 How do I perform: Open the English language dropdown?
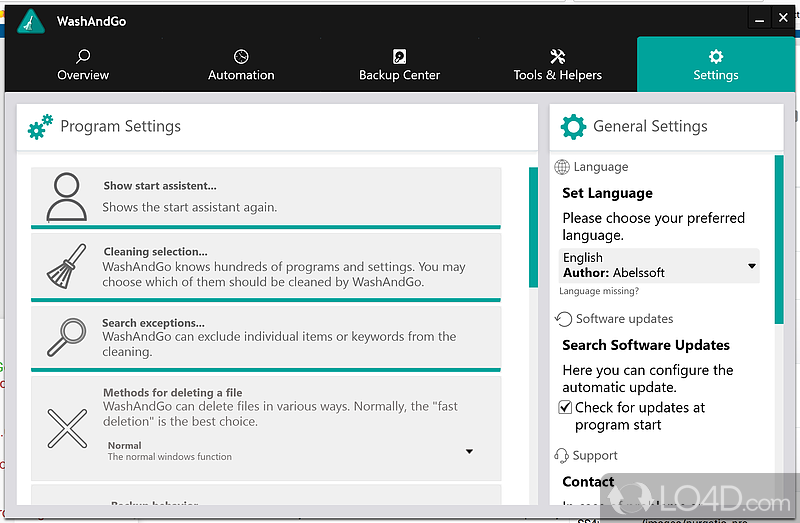[659, 265]
